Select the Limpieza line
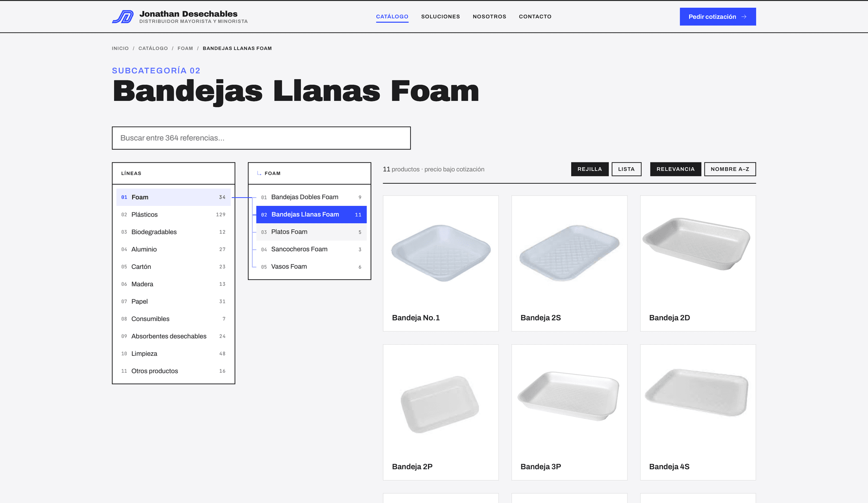The image size is (868, 503). [174, 354]
